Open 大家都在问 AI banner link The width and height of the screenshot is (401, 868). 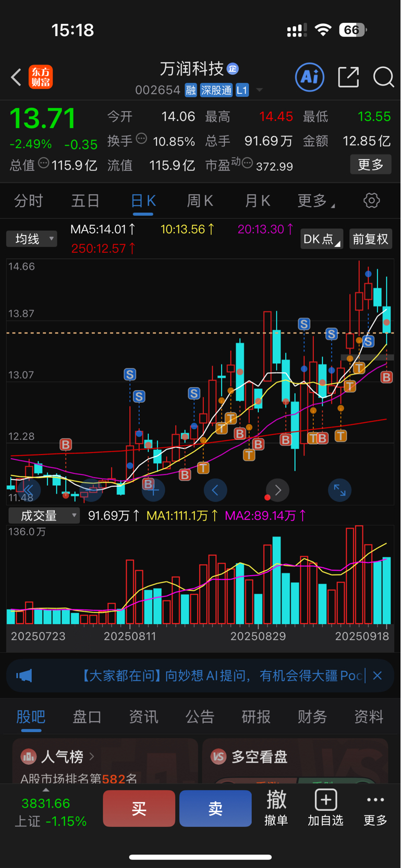click(x=222, y=676)
